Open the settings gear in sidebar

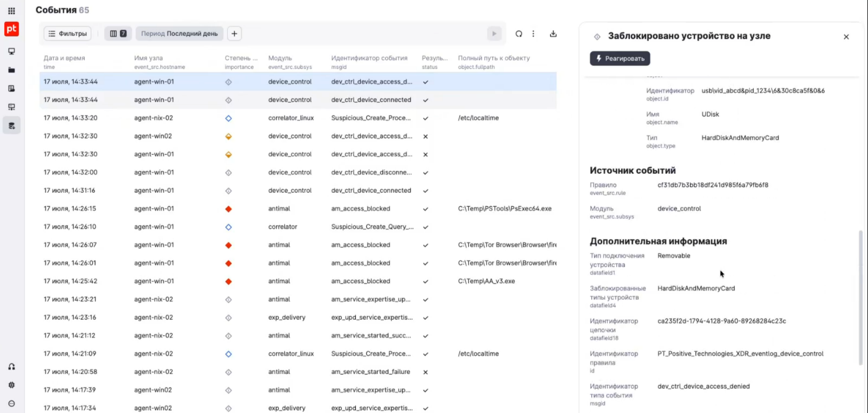coord(12,385)
